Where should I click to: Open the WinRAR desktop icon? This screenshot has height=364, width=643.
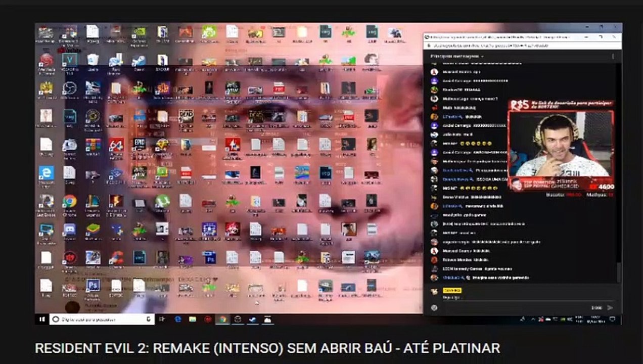93,145
